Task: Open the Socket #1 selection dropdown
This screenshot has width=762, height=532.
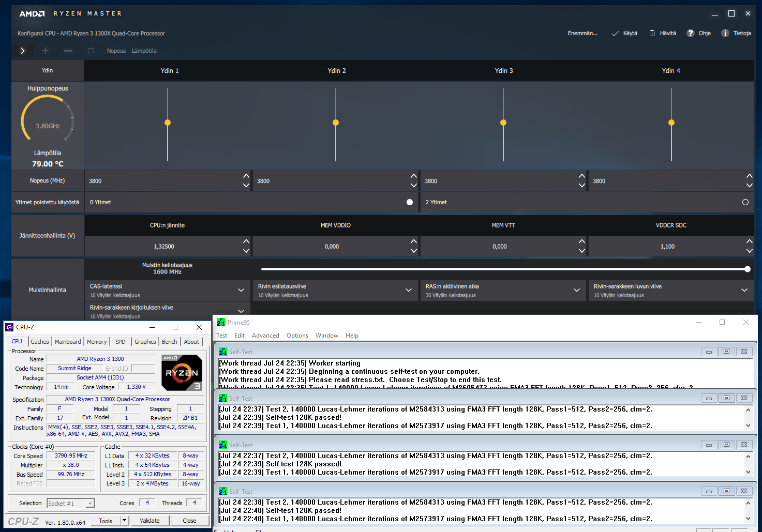Action: tap(91, 503)
